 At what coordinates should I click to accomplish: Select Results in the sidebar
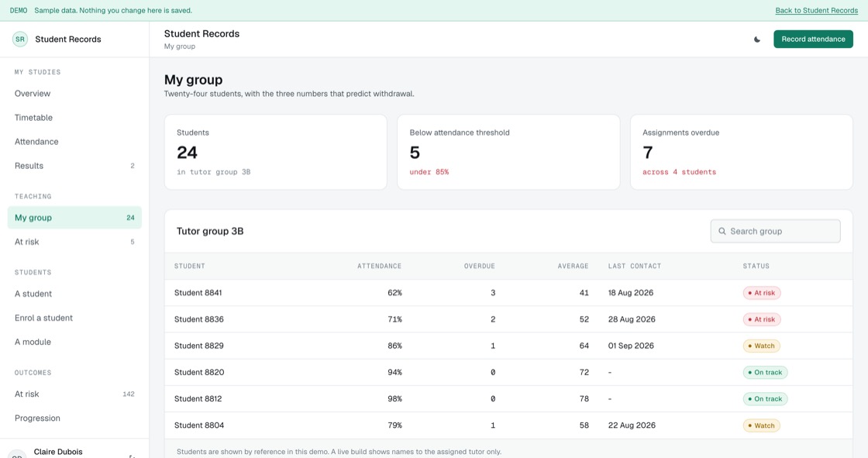click(x=74, y=166)
